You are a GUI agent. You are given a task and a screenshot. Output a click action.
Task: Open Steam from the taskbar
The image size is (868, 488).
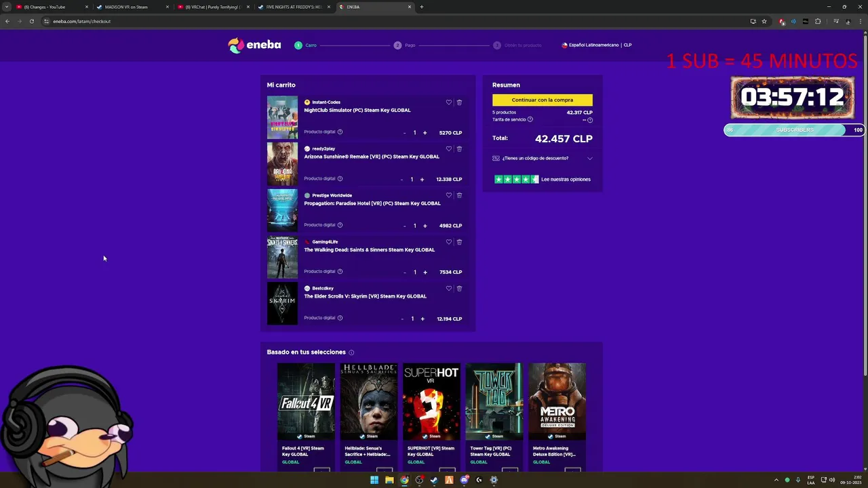[434, 480]
